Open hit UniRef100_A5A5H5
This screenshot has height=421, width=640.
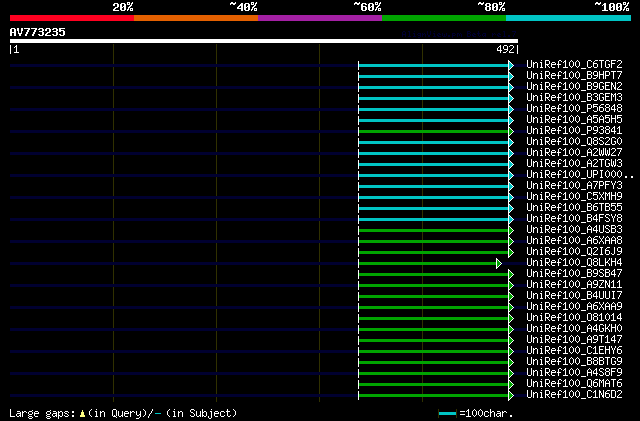(574, 120)
